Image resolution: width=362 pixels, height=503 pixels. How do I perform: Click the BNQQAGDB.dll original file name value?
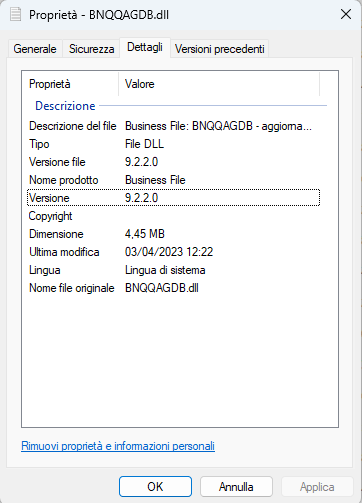click(162, 288)
